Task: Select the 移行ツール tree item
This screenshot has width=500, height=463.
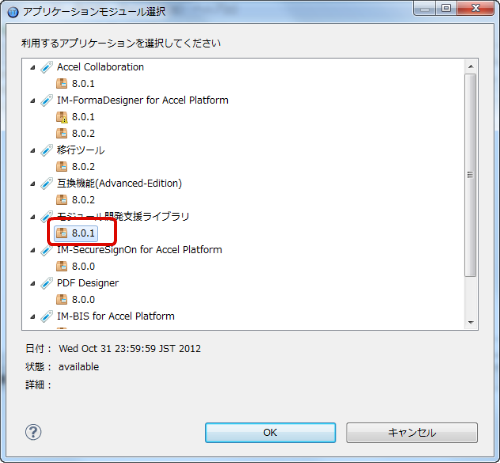Action: (81, 150)
